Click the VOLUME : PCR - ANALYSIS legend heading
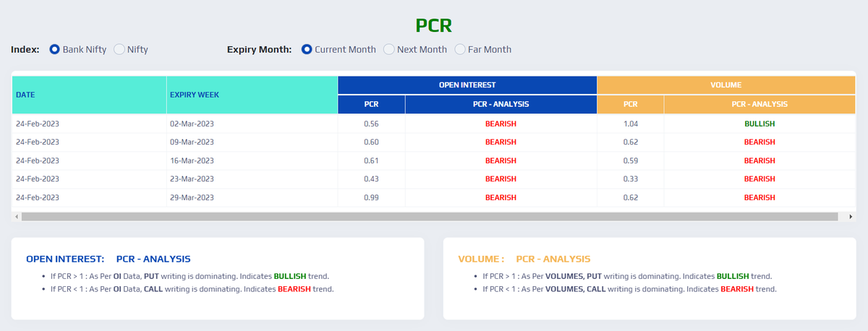Screen dimensions: 868x331 point(524,258)
